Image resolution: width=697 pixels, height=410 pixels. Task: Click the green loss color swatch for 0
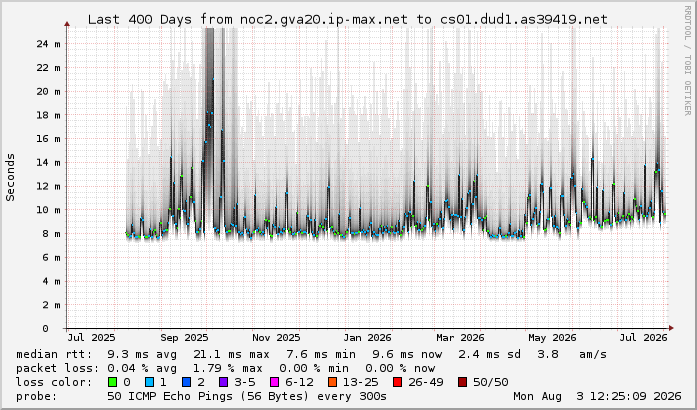112,382
